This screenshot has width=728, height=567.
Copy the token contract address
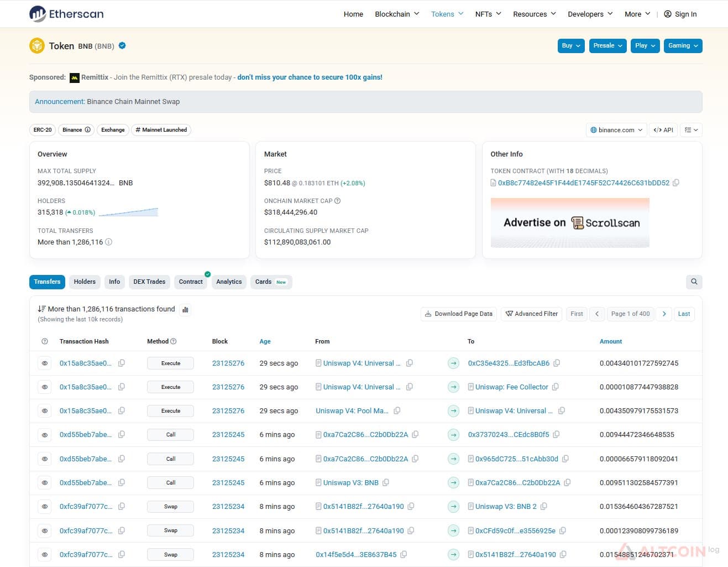pyautogui.click(x=676, y=183)
